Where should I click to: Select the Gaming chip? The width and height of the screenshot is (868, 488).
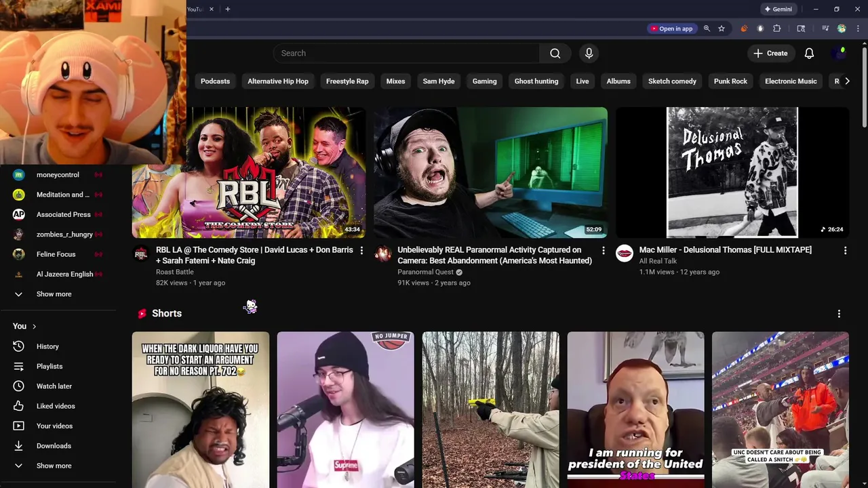coord(484,81)
